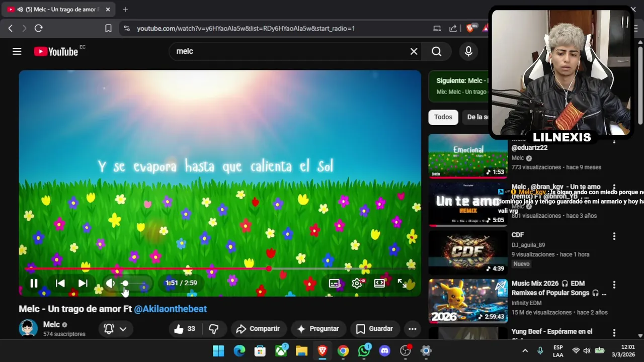
Task: Mute the video with the speaker icon
Action: tap(110, 283)
